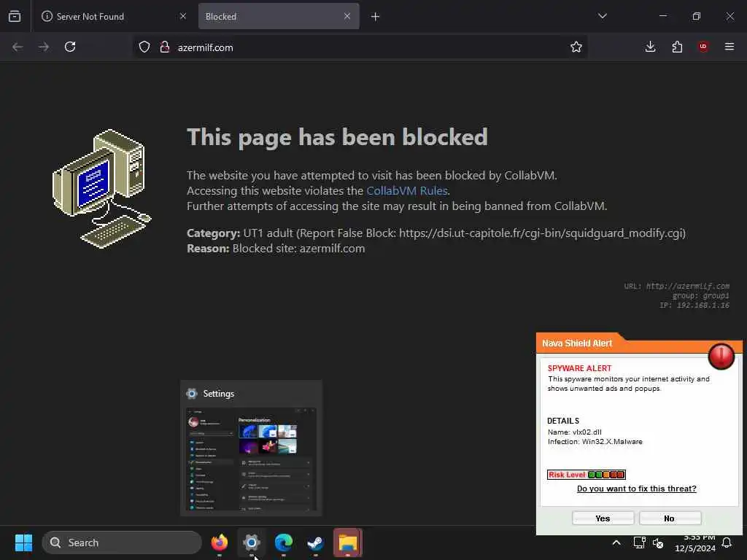Click the Risk Level indicator bar
747x560 pixels.
coord(587,474)
